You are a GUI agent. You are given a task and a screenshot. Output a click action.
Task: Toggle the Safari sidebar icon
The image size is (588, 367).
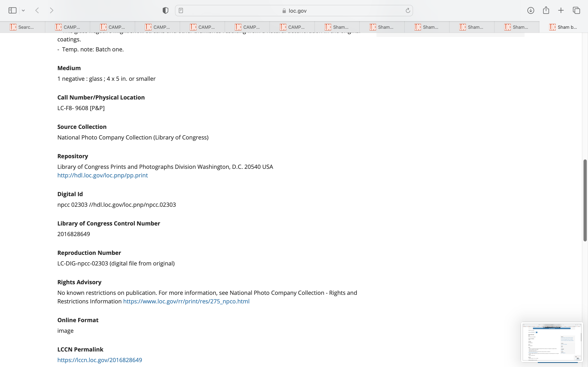pos(12,10)
